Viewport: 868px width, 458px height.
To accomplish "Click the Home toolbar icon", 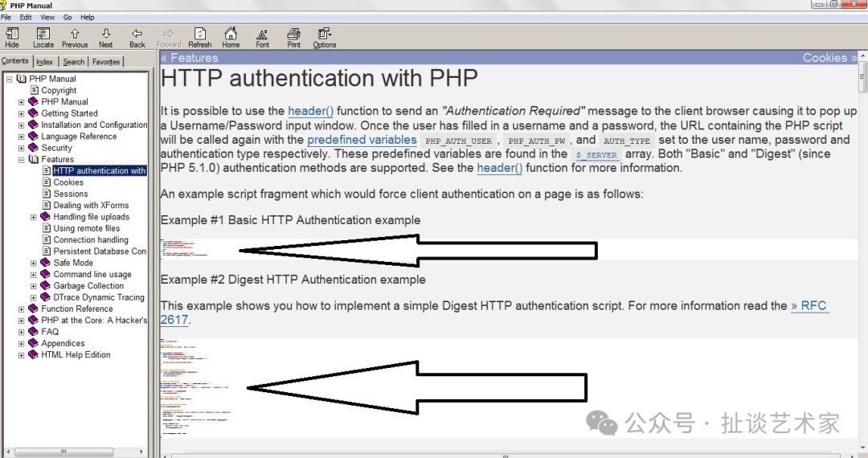I will 231,33.
